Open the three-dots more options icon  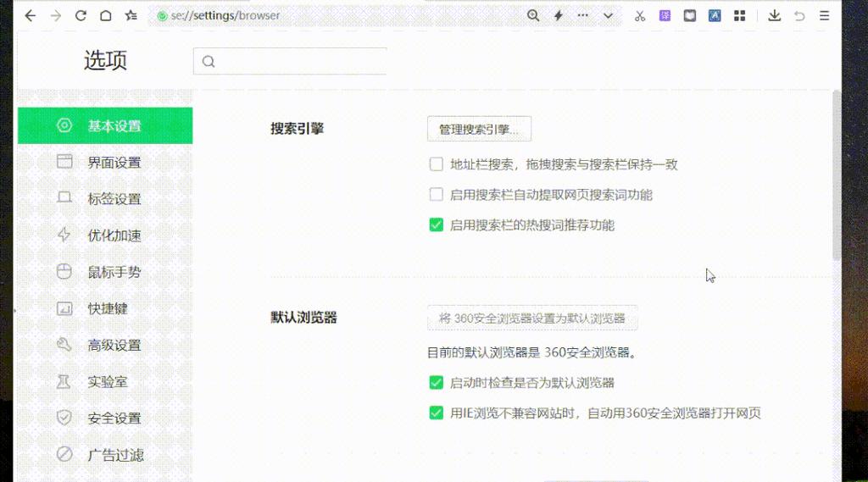[x=583, y=15]
